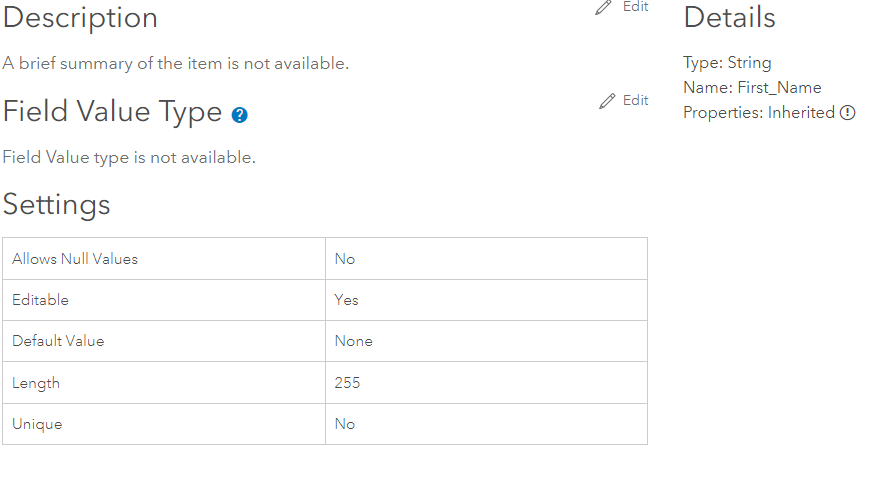Image resolution: width=878 pixels, height=480 pixels.
Task: Click the "Properties: Inherited" text
Action: point(758,113)
